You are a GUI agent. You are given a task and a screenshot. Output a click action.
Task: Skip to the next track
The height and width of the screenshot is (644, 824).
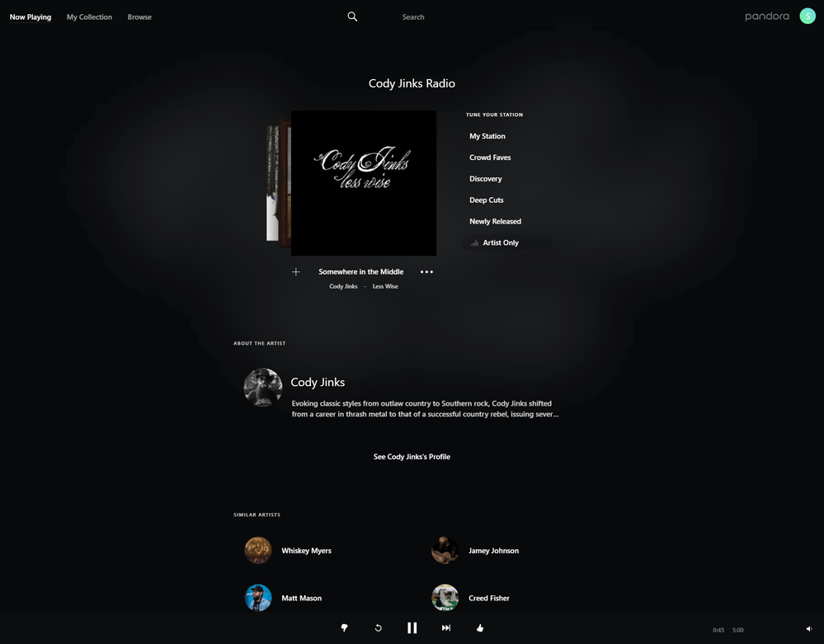click(445, 628)
